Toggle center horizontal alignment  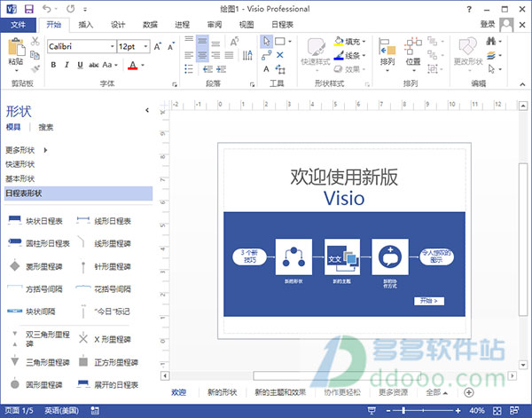click(202, 55)
